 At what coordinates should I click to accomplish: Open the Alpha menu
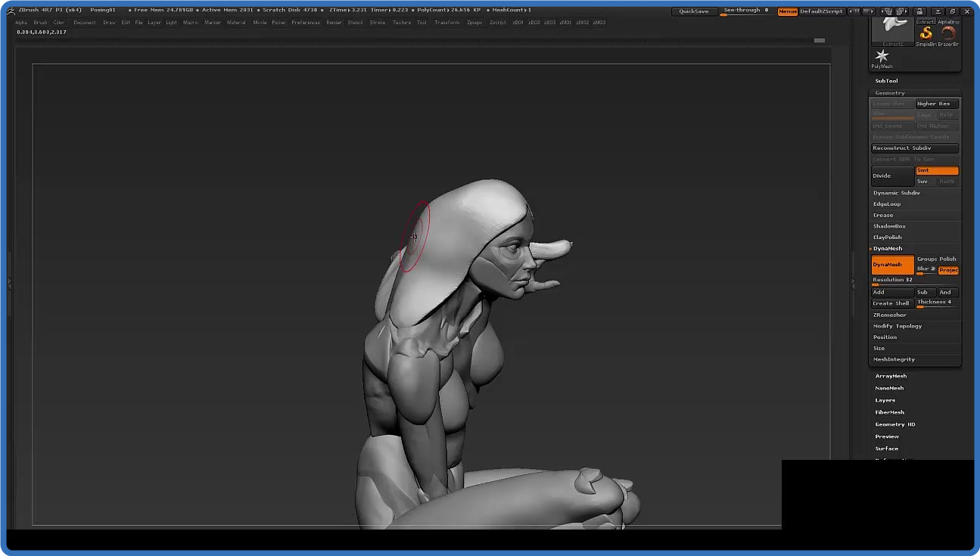[21, 23]
